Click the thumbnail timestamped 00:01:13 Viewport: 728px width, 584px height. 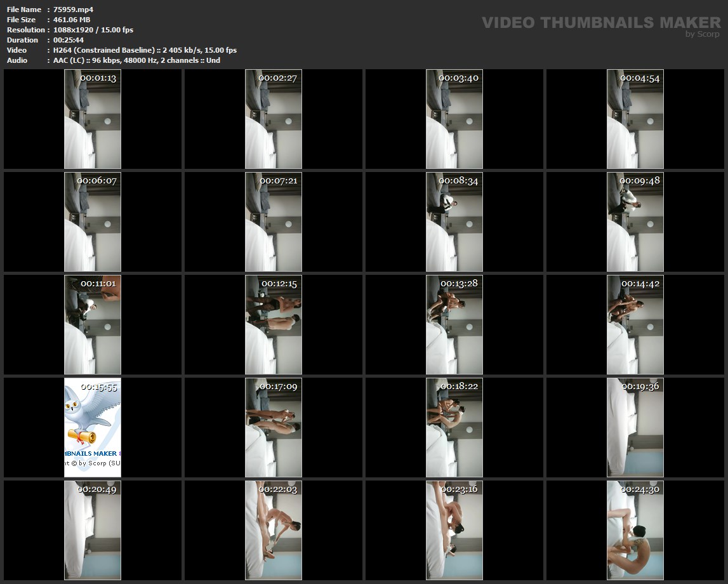(x=93, y=119)
